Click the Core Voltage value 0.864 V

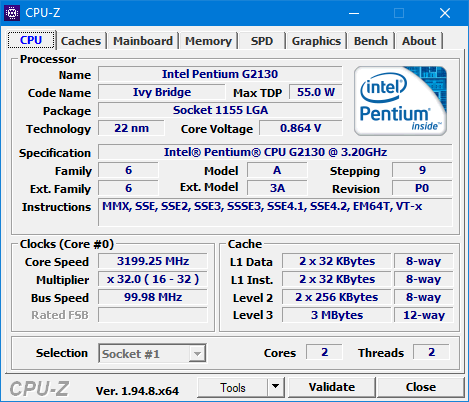(301, 128)
